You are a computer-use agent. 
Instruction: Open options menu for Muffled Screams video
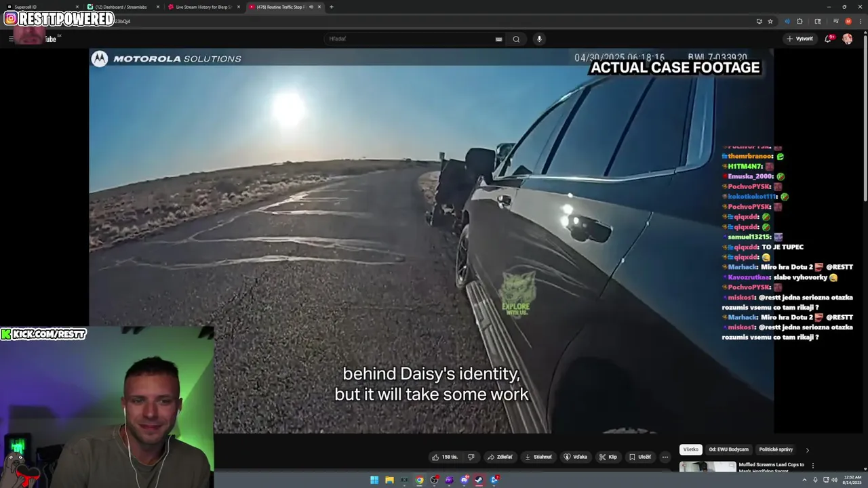click(813, 466)
